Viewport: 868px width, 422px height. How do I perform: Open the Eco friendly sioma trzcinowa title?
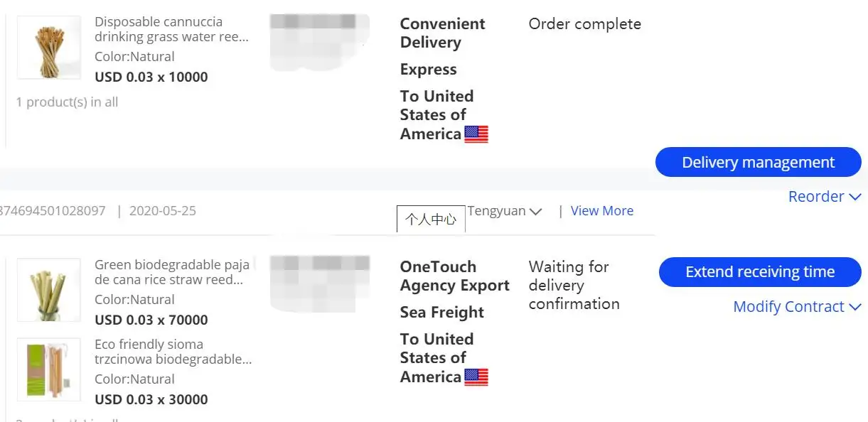tap(173, 352)
